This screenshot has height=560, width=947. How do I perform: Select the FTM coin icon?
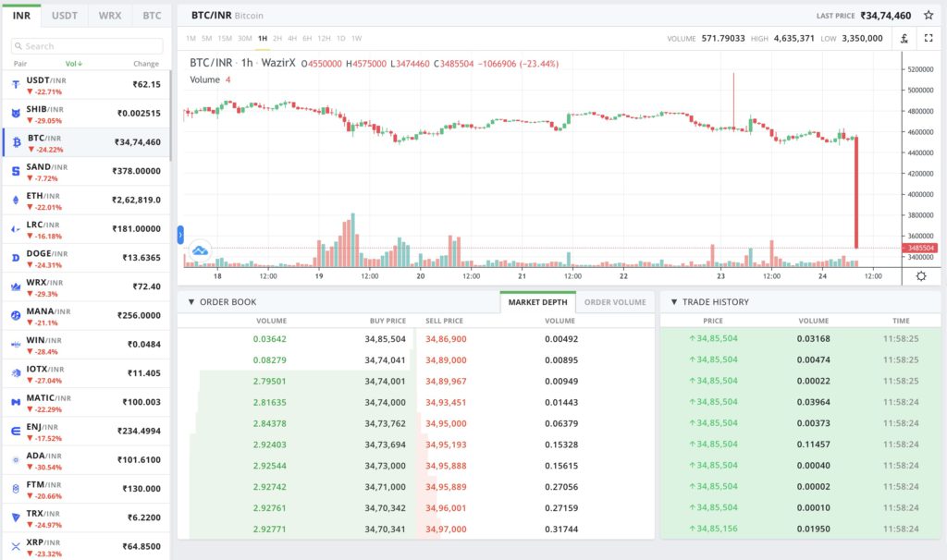(16, 489)
